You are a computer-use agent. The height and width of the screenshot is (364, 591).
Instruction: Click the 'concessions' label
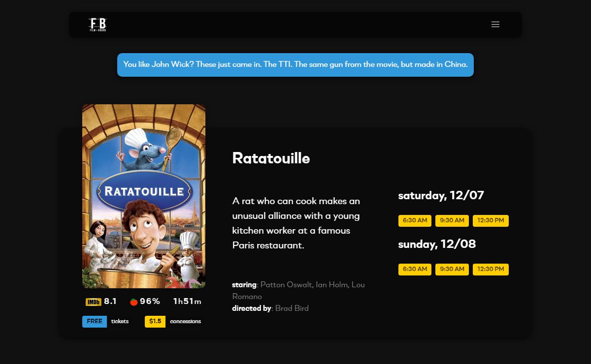click(x=186, y=322)
